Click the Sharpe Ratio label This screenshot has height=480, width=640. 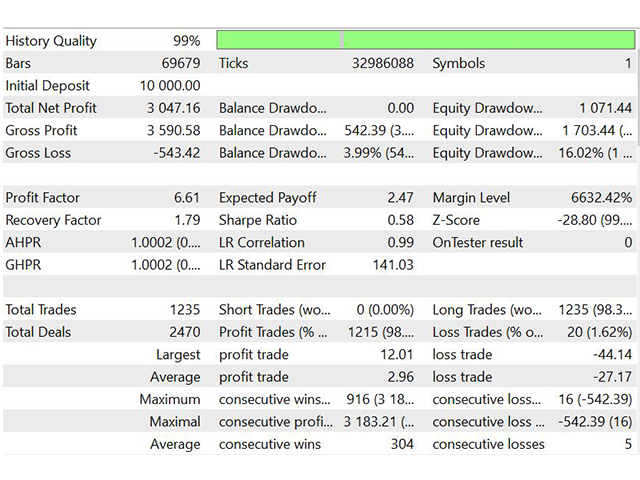click(258, 221)
